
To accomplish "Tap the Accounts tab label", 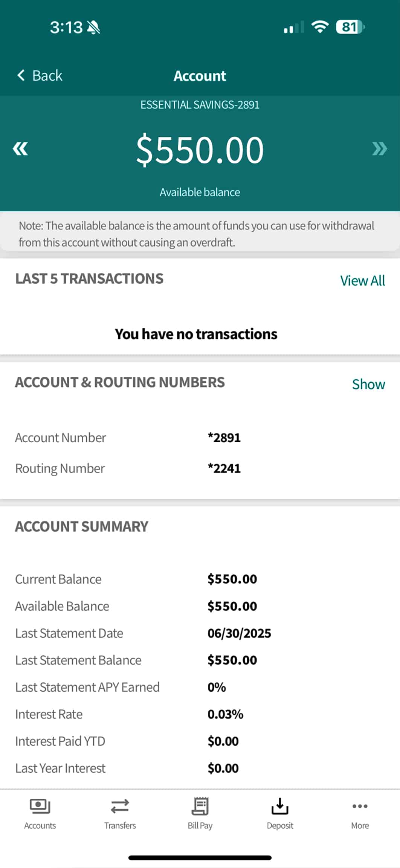I will click(x=40, y=825).
